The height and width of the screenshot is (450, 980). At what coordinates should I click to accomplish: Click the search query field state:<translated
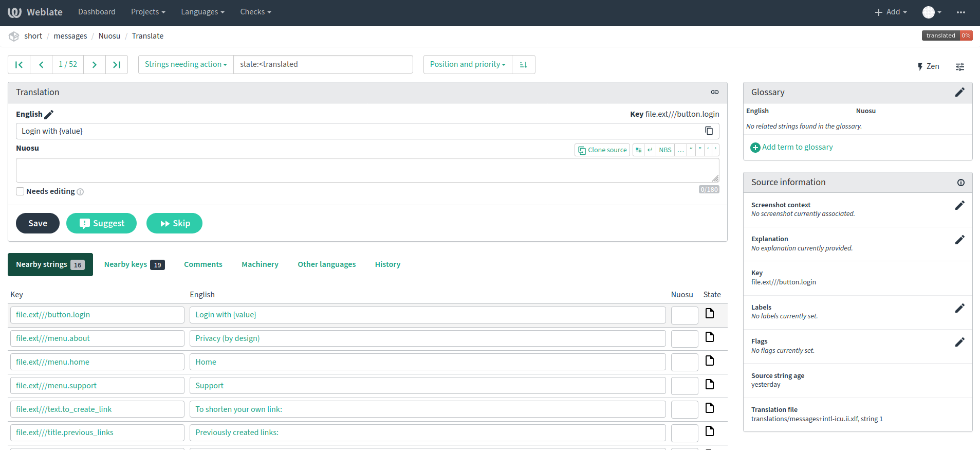click(323, 64)
